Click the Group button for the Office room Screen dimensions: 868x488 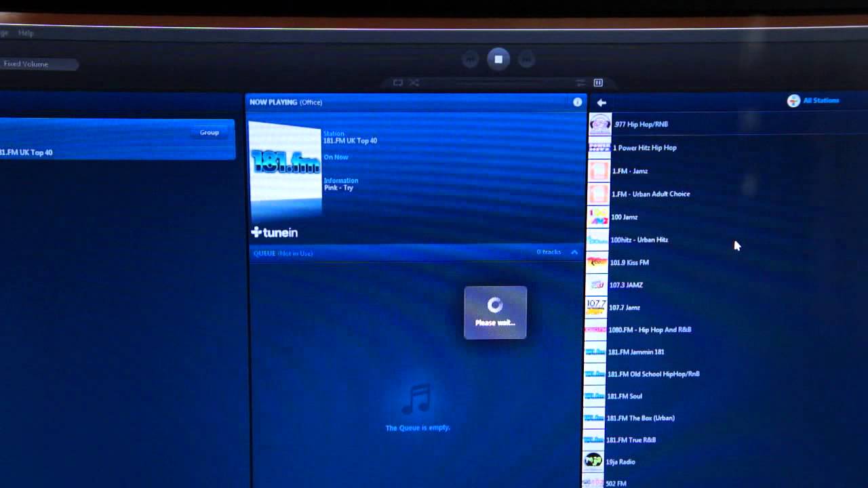[x=209, y=132]
